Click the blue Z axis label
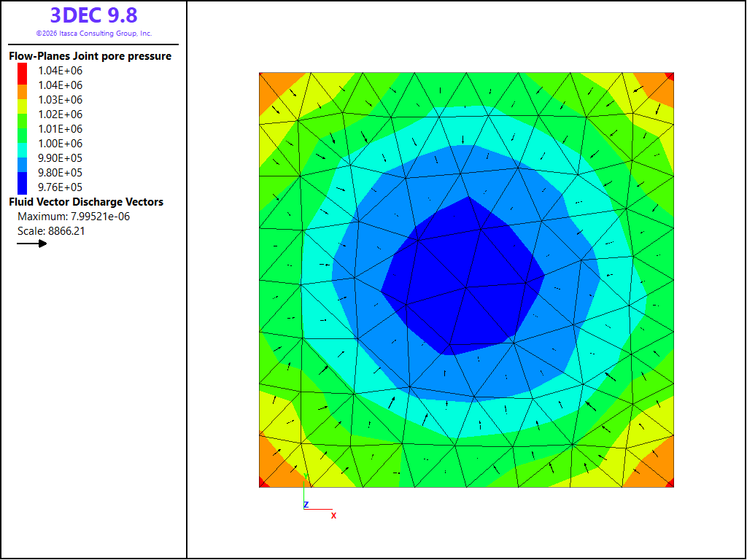Screen dimensions: 747x560 point(306,505)
